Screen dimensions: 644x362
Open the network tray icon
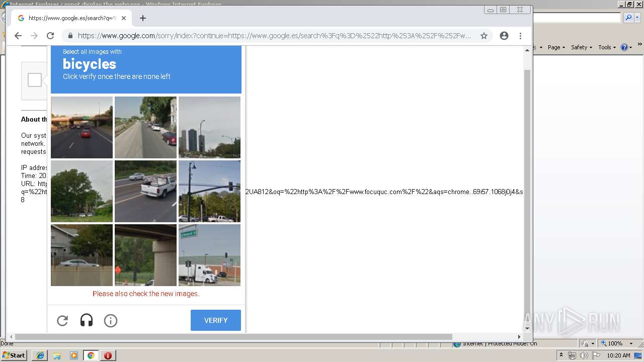572,355
